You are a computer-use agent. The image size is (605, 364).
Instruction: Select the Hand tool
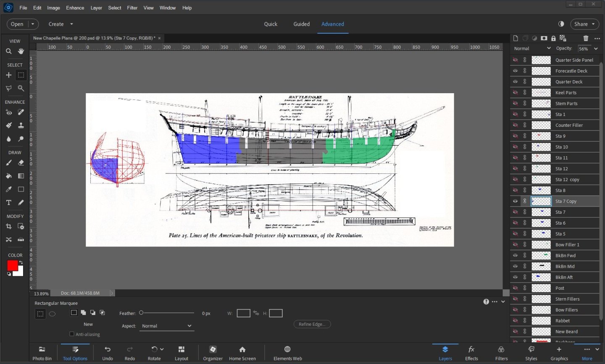pyautogui.click(x=21, y=51)
